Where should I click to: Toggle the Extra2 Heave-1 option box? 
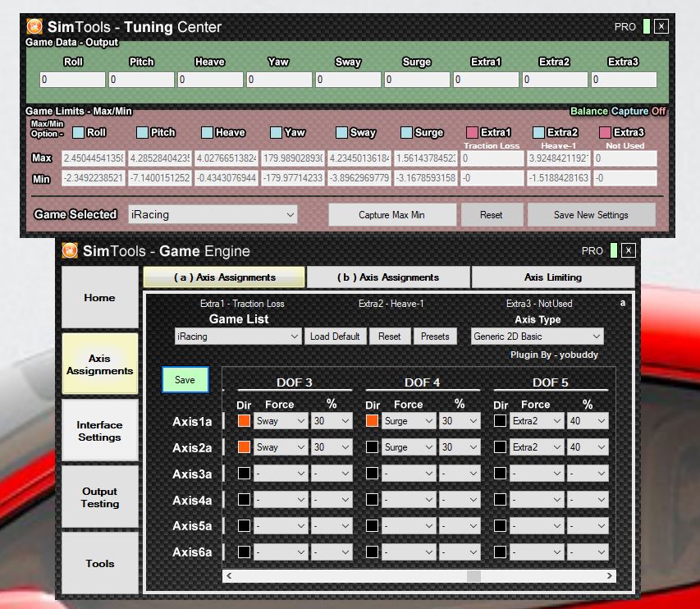[x=538, y=133]
